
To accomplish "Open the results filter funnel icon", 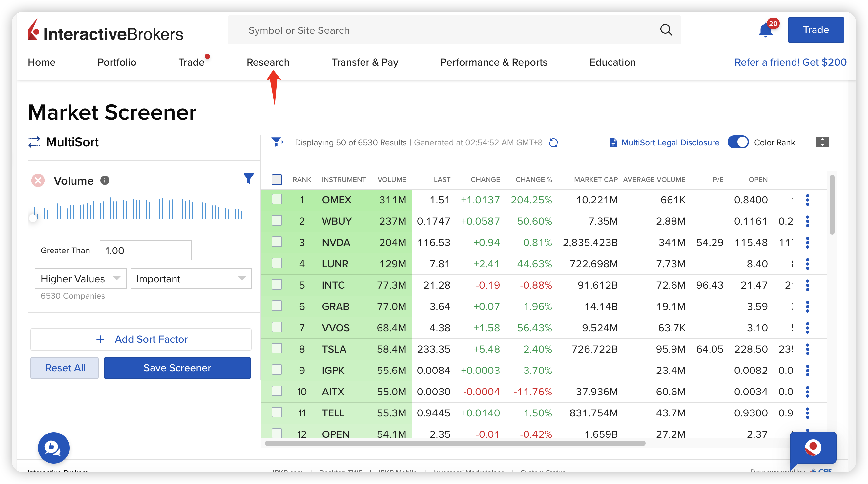I will 277,142.
